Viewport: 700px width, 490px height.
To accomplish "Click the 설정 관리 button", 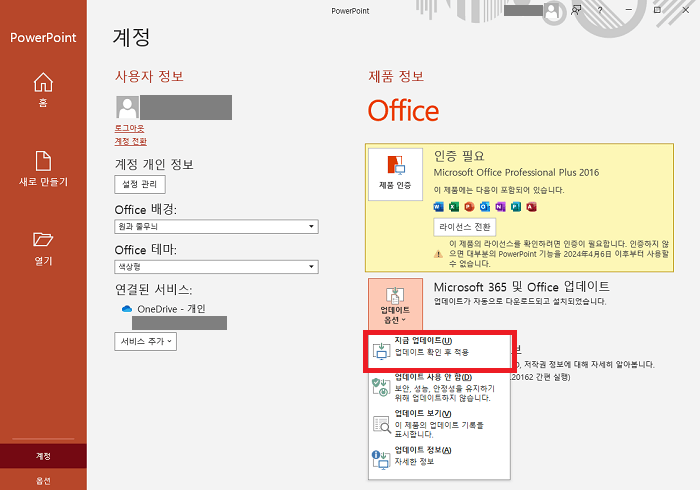I will [140, 184].
